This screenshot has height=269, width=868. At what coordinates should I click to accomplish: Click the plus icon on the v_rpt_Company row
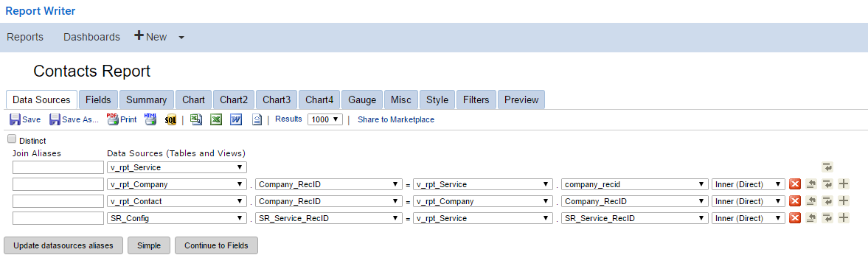click(x=844, y=184)
